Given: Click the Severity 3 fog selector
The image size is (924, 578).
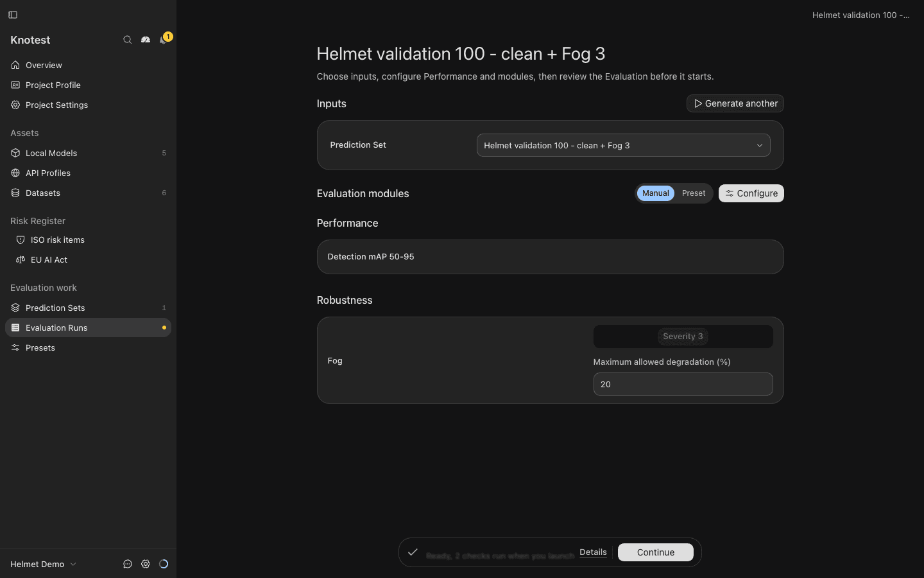Looking at the screenshot, I should coord(683,337).
